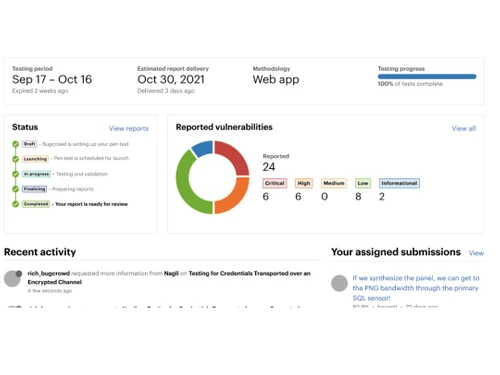Screen dimensions: 500x375
Task: Click 'A few seconds ago' timestamp
Action: 50,291
